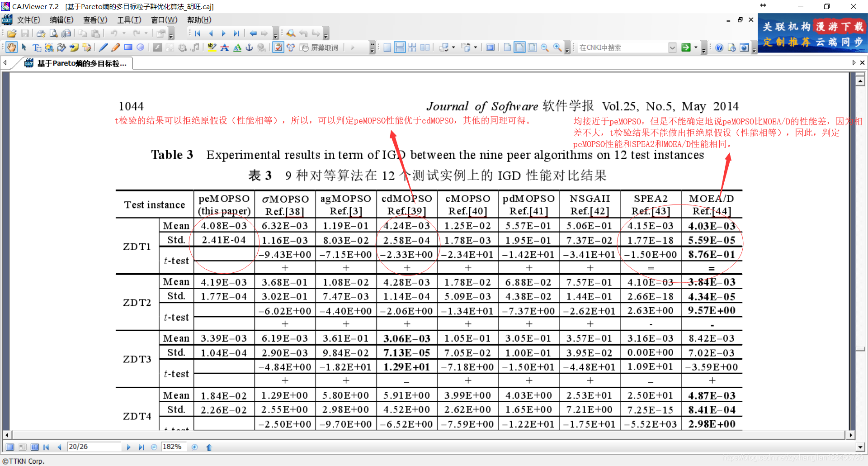
Task: Switch to facing pages layout
Action: [x=425, y=48]
